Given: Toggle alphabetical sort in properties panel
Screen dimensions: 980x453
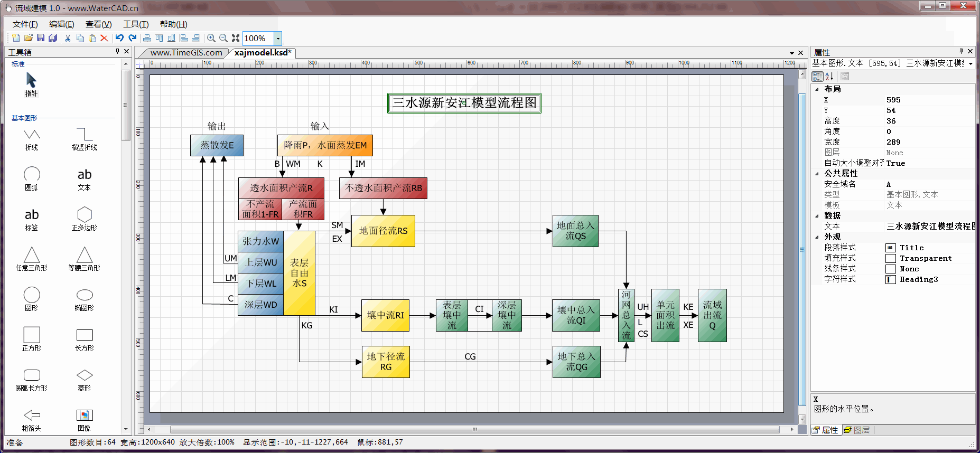Looking at the screenshot, I should click(x=829, y=77).
